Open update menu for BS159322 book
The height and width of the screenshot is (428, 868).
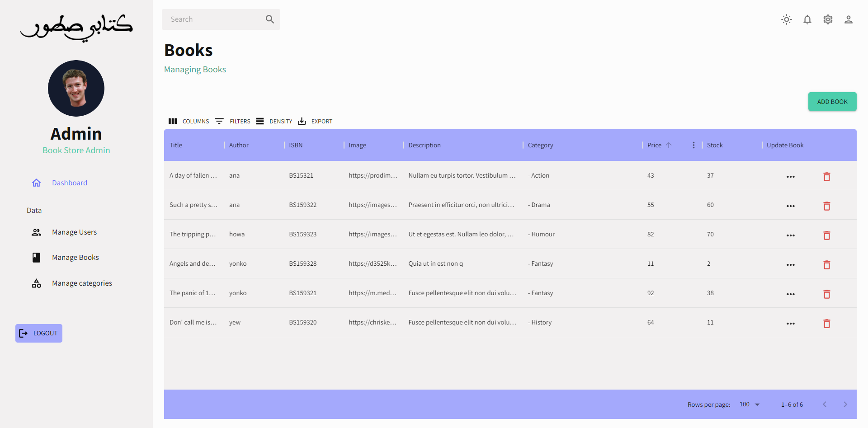click(791, 206)
